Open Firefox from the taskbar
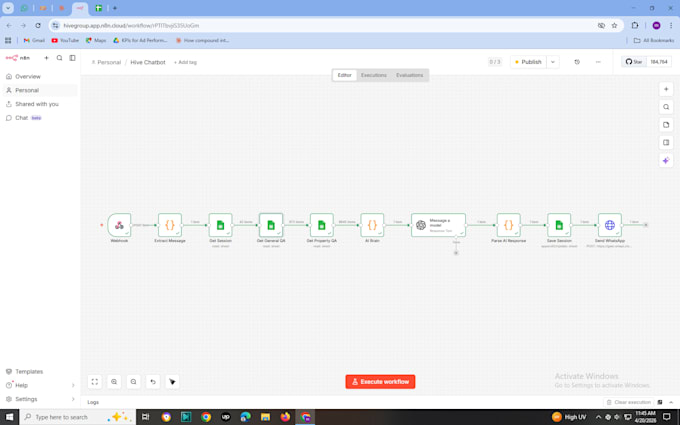The image size is (680, 425). 285,417
